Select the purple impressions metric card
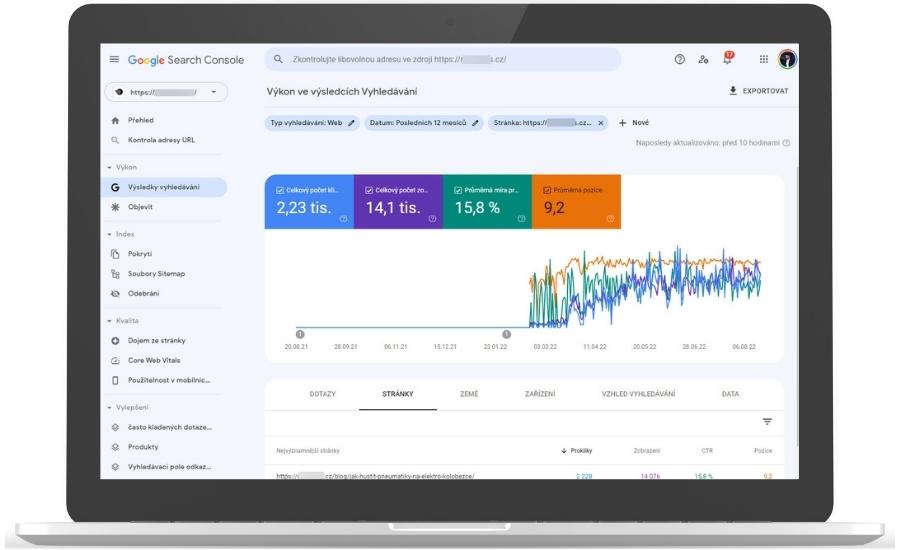The image size is (900, 550). pyautogui.click(x=398, y=202)
